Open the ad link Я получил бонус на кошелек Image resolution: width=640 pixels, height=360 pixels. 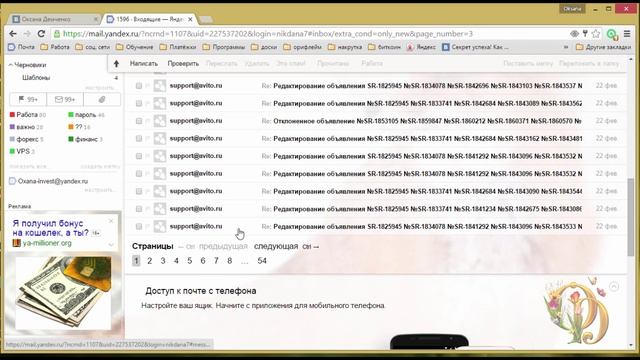(x=51, y=228)
